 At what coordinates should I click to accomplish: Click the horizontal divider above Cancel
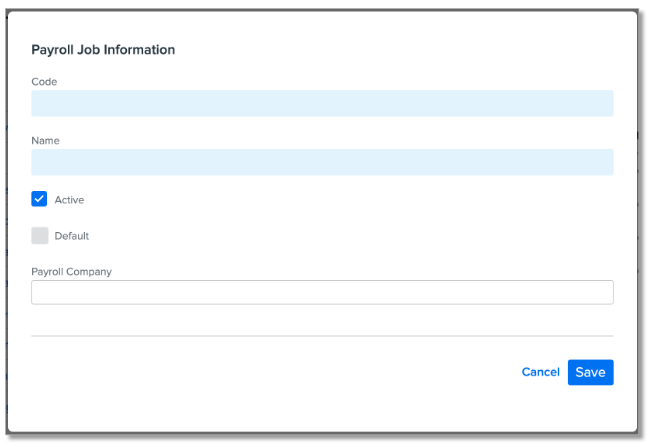pyautogui.click(x=322, y=336)
